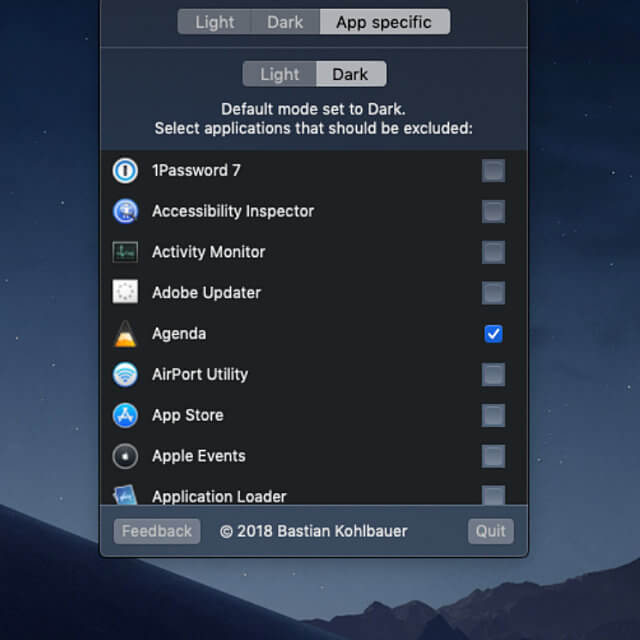Check the App Store exclusion checkbox

tap(493, 415)
